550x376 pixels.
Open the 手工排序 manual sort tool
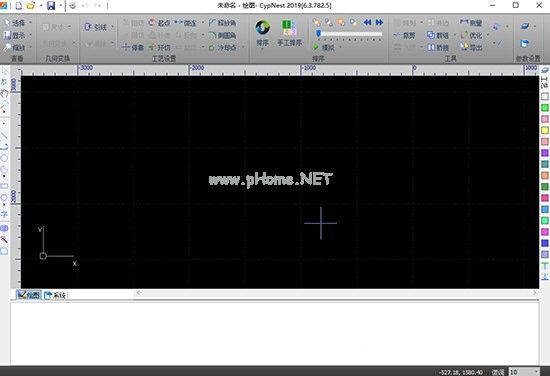click(x=289, y=33)
